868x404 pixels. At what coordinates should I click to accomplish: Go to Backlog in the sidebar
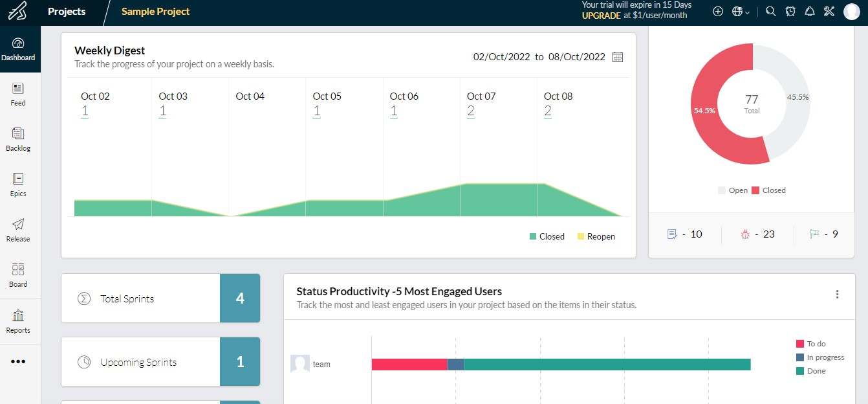(18, 140)
